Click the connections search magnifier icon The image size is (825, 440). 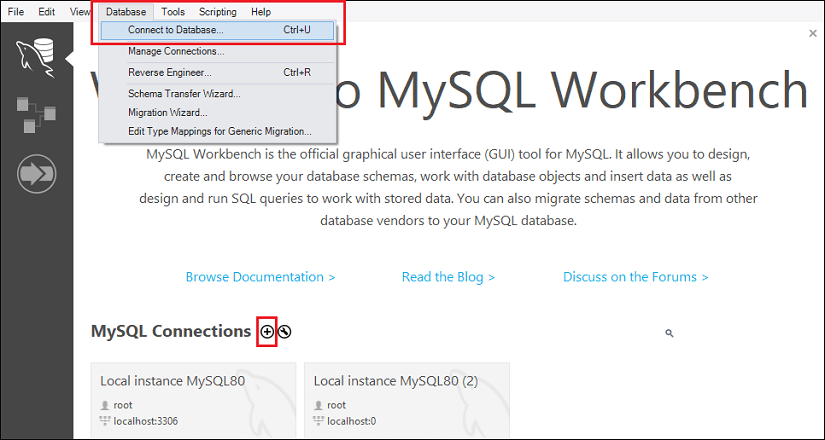tap(669, 333)
